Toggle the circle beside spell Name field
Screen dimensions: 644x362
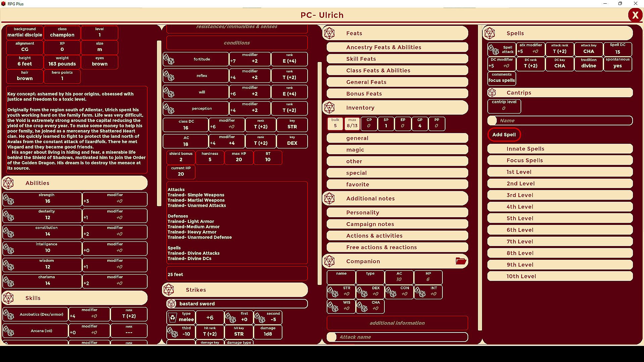(x=492, y=121)
